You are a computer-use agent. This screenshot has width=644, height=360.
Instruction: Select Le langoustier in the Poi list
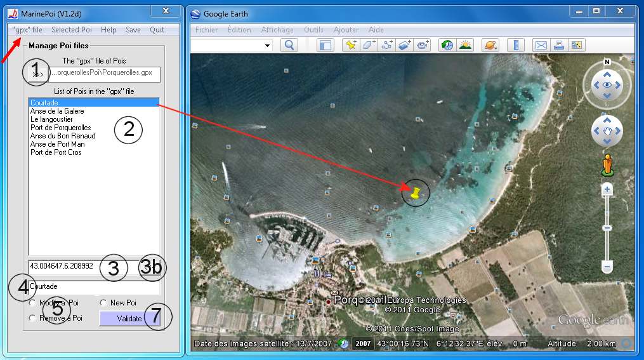[x=94, y=119]
